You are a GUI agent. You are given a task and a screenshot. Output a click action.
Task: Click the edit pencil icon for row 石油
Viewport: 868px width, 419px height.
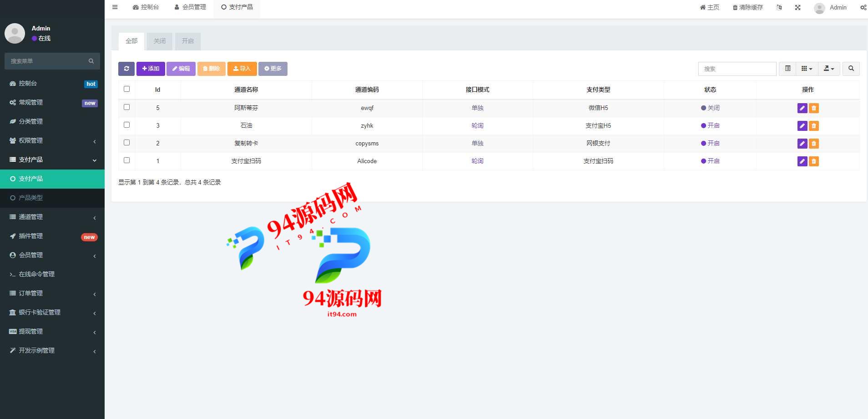tap(802, 126)
